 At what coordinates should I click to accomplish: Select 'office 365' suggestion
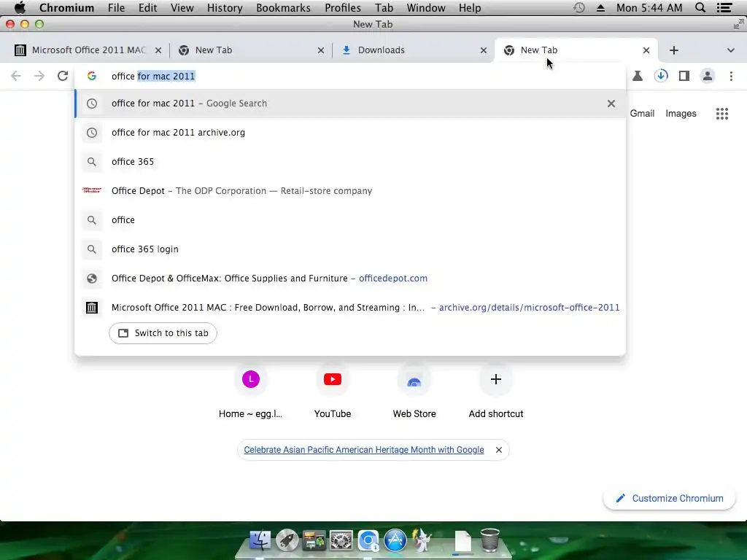[x=350, y=161]
